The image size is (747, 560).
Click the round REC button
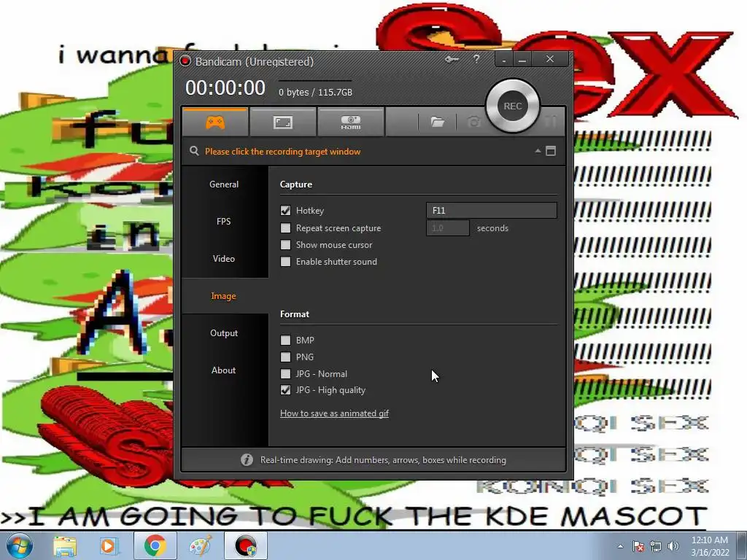[x=513, y=106]
